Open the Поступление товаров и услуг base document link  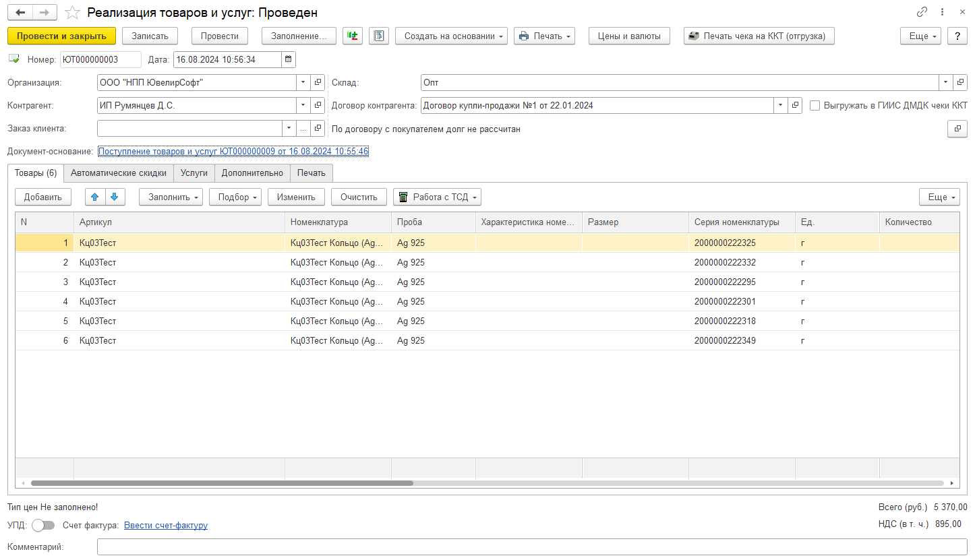click(233, 152)
